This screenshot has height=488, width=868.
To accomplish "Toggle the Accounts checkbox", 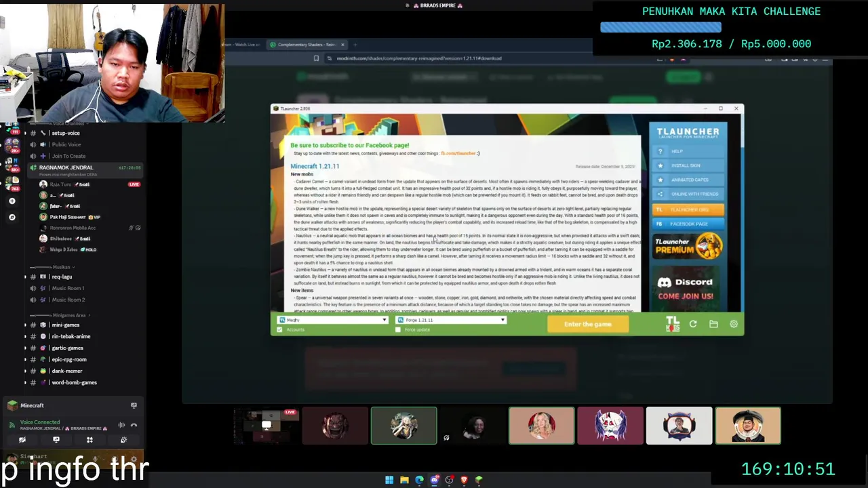I will coord(280,330).
